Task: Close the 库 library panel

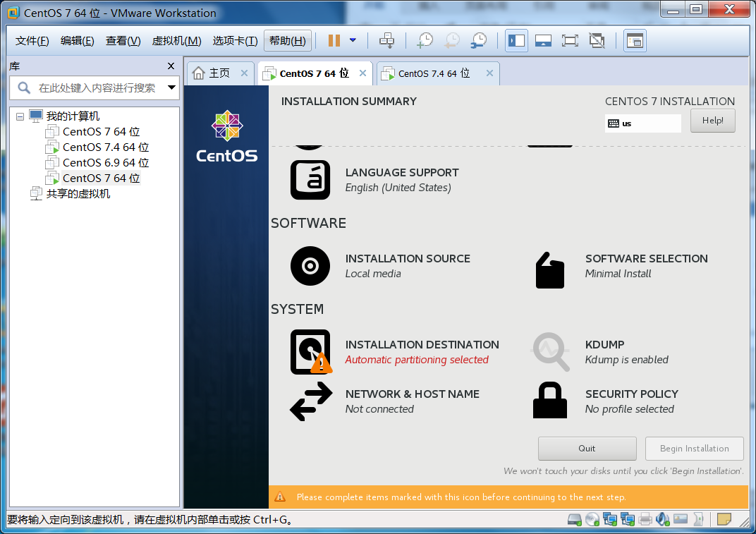Action: pos(171,66)
